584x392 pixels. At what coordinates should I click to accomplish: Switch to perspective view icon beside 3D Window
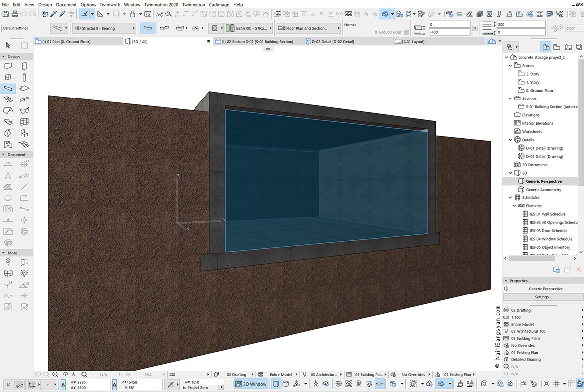[x=276, y=384]
